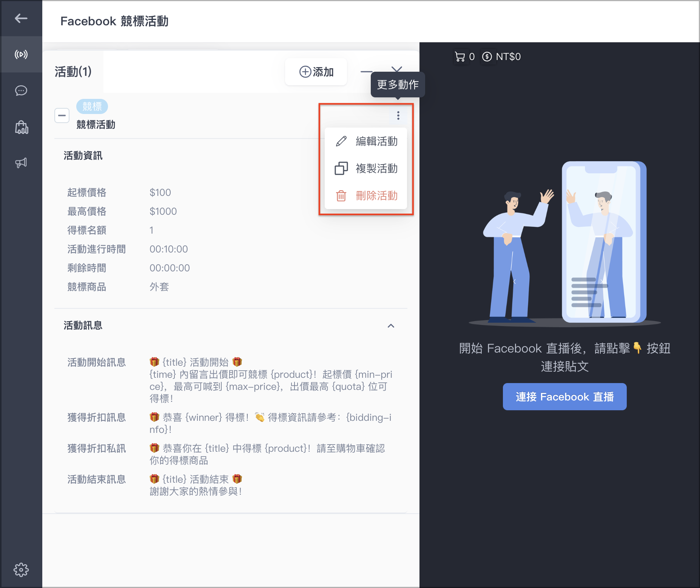Click the 活動開始訊息 label
Viewport: 700px width, 588px height.
click(x=97, y=362)
